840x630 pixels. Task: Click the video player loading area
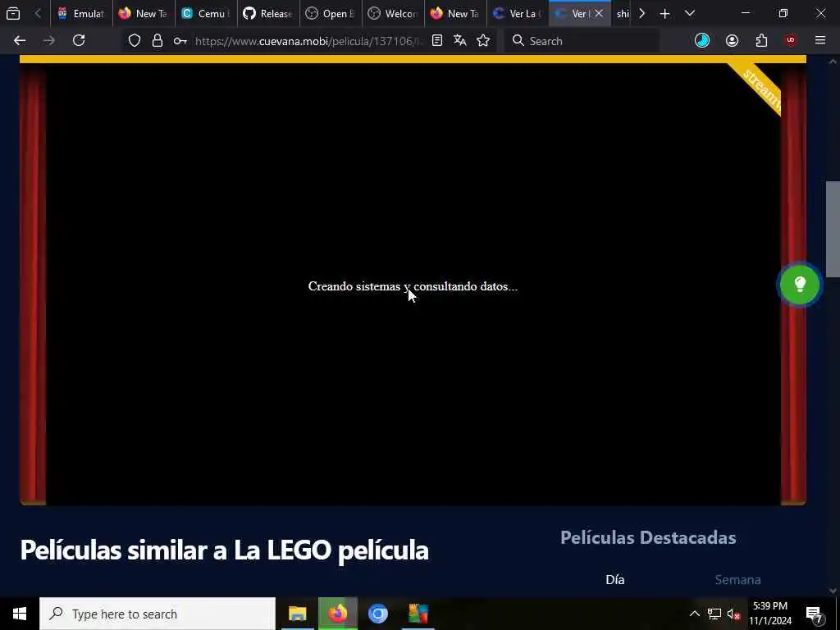pyautogui.click(x=413, y=284)
